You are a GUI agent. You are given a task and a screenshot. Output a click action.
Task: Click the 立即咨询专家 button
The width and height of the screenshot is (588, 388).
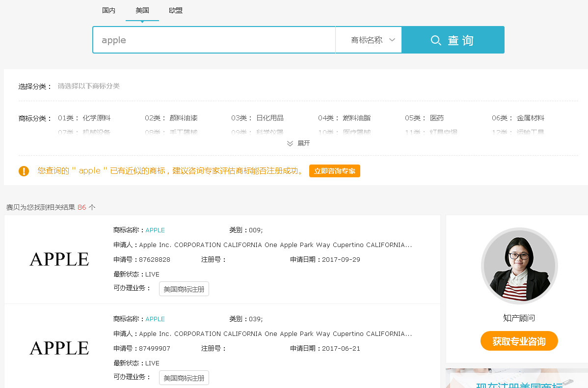tap(335, 171)
